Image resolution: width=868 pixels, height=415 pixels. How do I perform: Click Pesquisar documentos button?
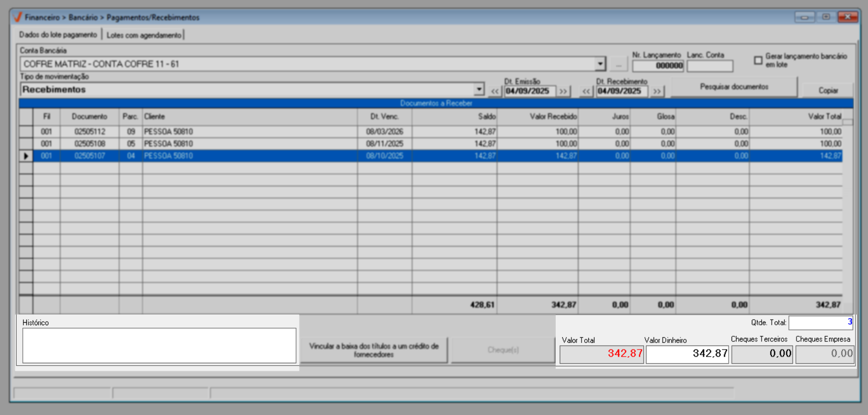(734, 87)
